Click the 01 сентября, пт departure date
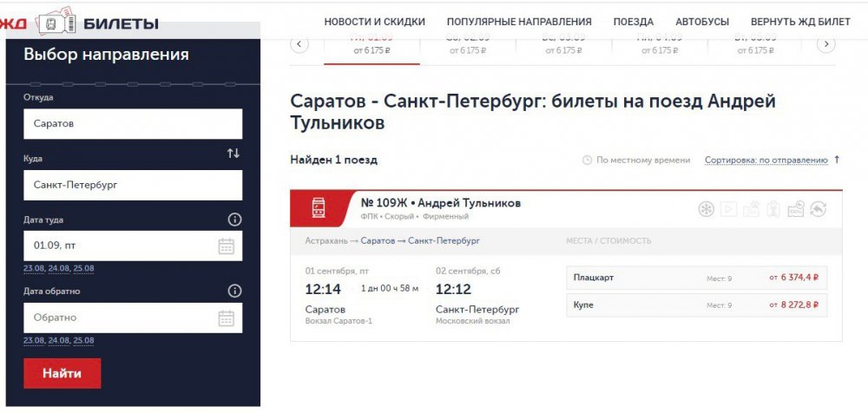This screenshot has width=868, height=413. click(x=337, y=272)
